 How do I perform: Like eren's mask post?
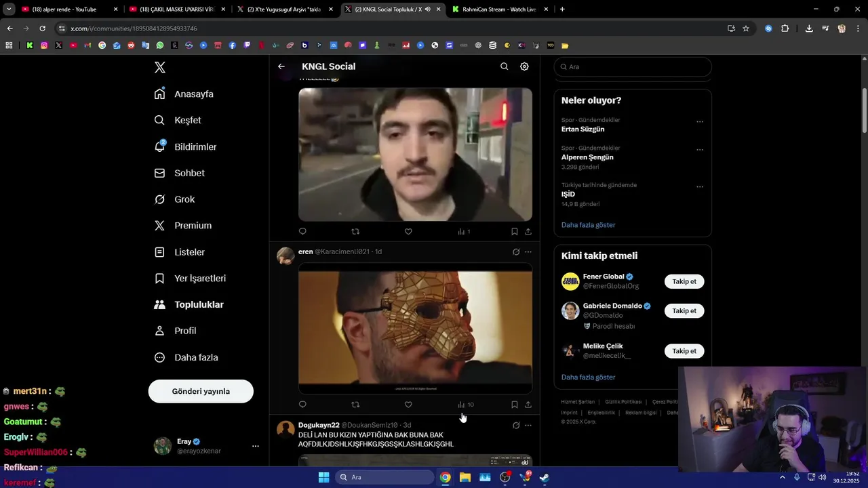(408, 405)
